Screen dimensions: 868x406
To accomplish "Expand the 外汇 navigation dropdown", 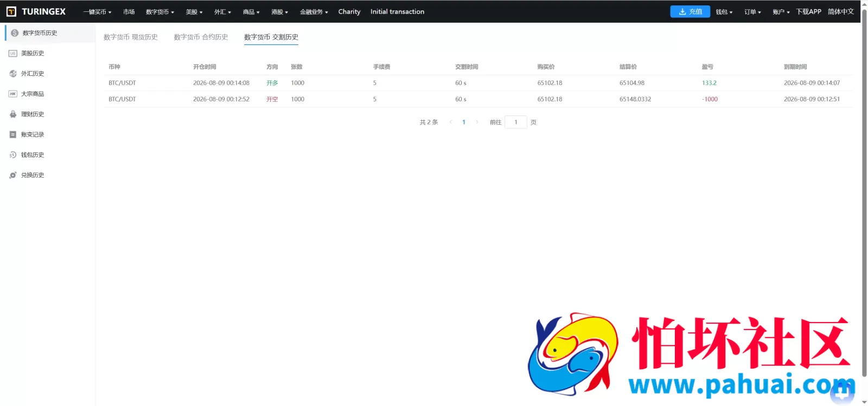I will pyautogui.click(x=222, y=12).
